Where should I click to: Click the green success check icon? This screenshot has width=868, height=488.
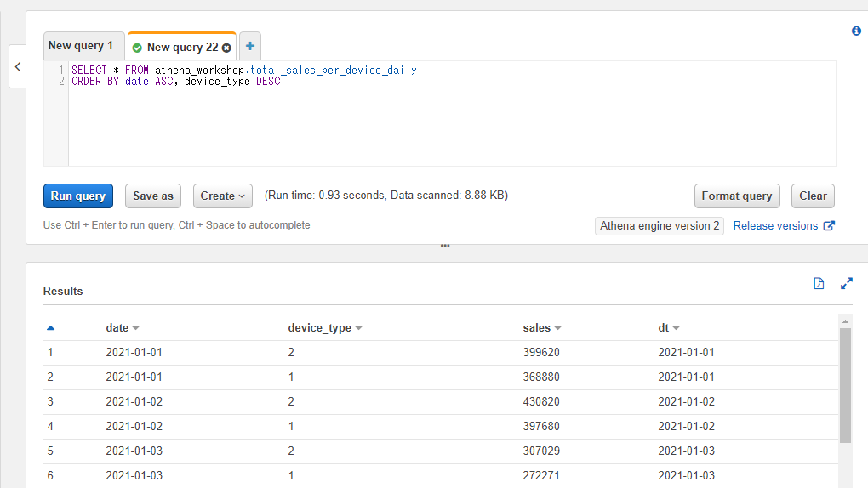coord(137,48)
